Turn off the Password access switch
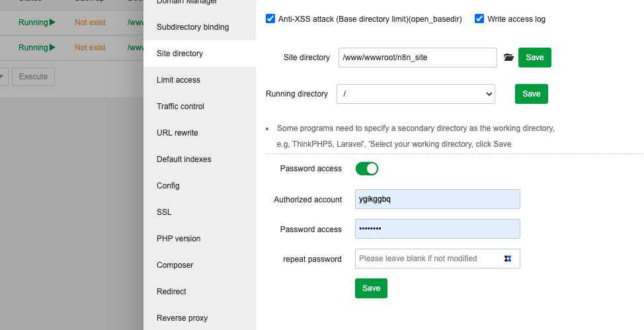The width and height of the screenshot is (644, 330). coord(367,169)
